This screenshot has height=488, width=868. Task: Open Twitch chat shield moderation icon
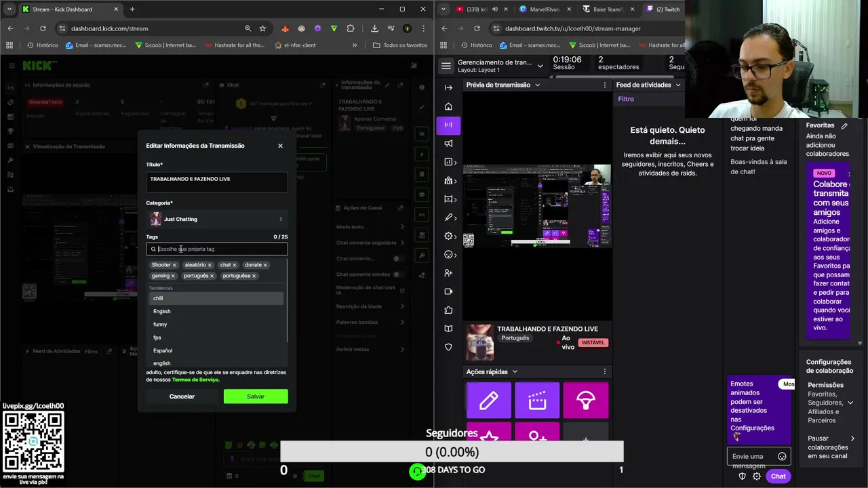[x=742, y=476]
